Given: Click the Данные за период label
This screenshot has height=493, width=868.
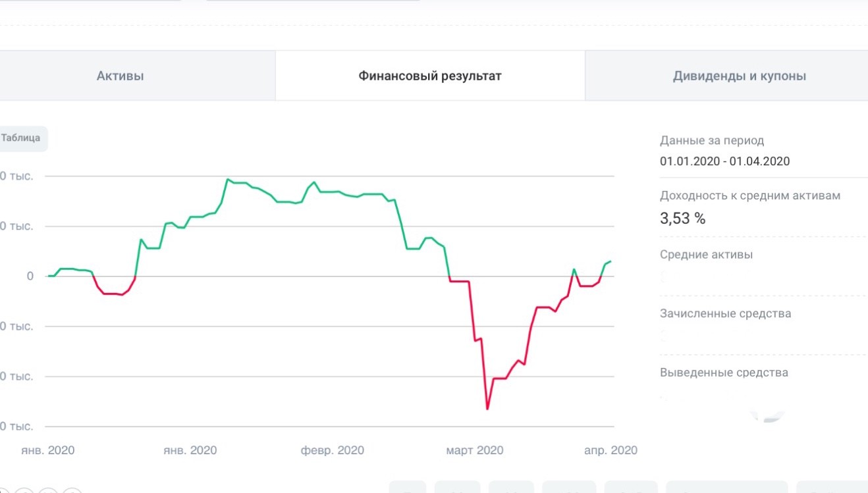Looking at the screenshot, I should [712, 140].
